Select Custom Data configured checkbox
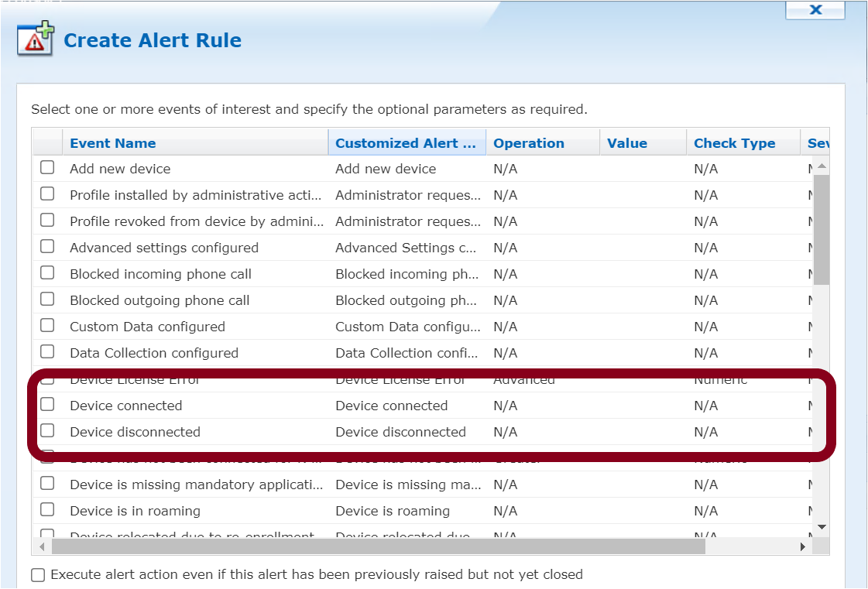This screenshot has width=868, height=589. pyautogui.click(x=47, y=326)
